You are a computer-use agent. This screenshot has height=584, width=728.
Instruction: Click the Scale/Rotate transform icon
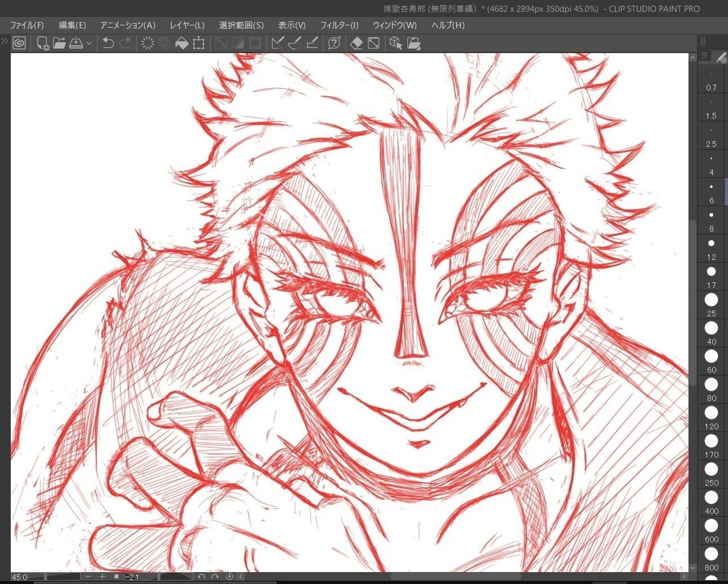point(198,43)
